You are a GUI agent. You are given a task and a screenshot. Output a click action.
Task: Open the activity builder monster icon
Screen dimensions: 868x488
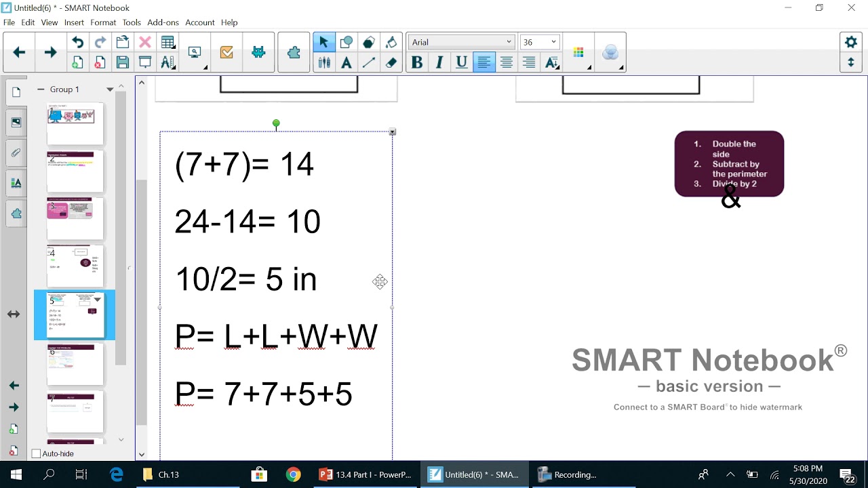click(258, 52)
